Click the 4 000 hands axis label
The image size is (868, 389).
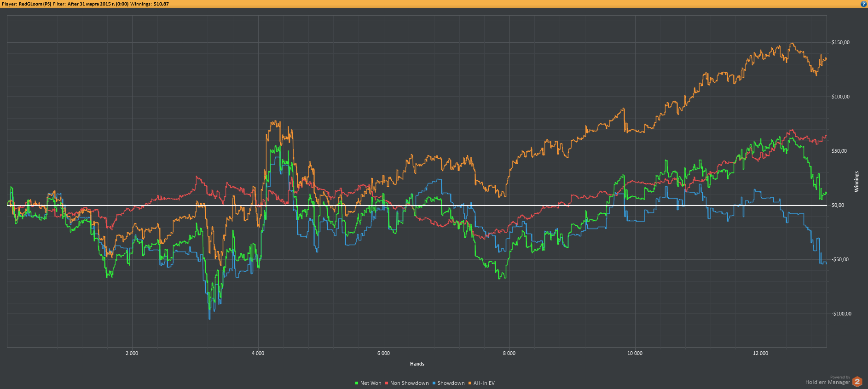coord(258,353)
